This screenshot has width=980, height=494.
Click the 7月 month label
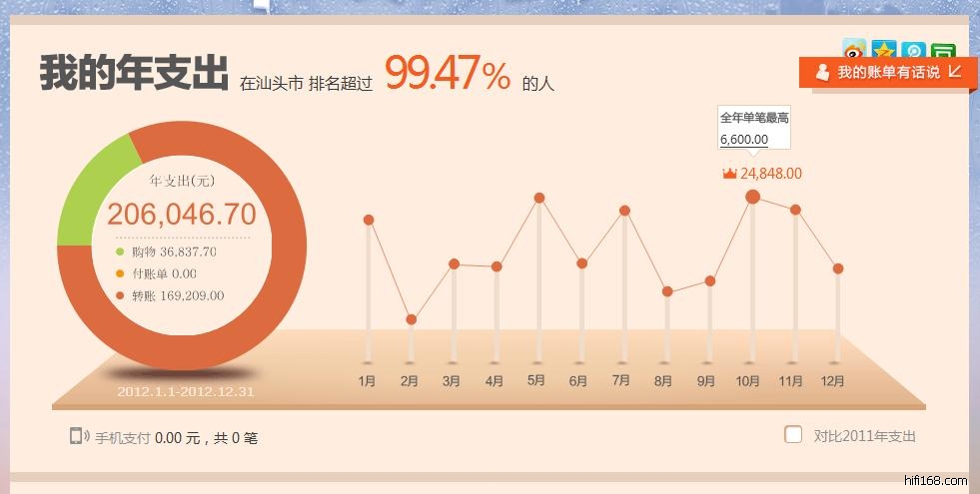tap(620, 381)
